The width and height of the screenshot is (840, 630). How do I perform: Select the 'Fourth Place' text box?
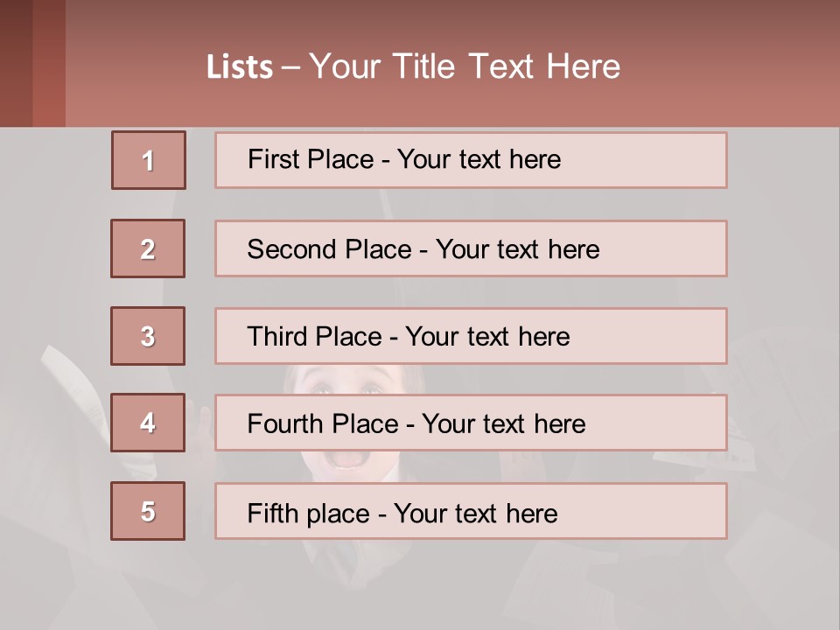(471, 423)
